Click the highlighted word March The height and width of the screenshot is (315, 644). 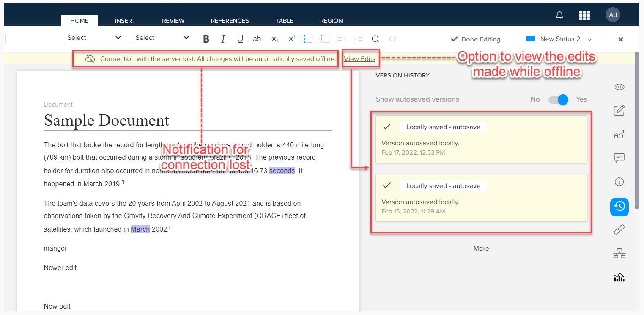[140, 229]
